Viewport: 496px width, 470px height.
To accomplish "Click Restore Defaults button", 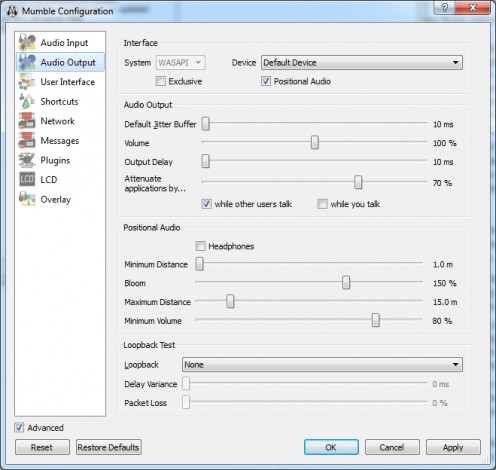I will (x=109, y=447).
